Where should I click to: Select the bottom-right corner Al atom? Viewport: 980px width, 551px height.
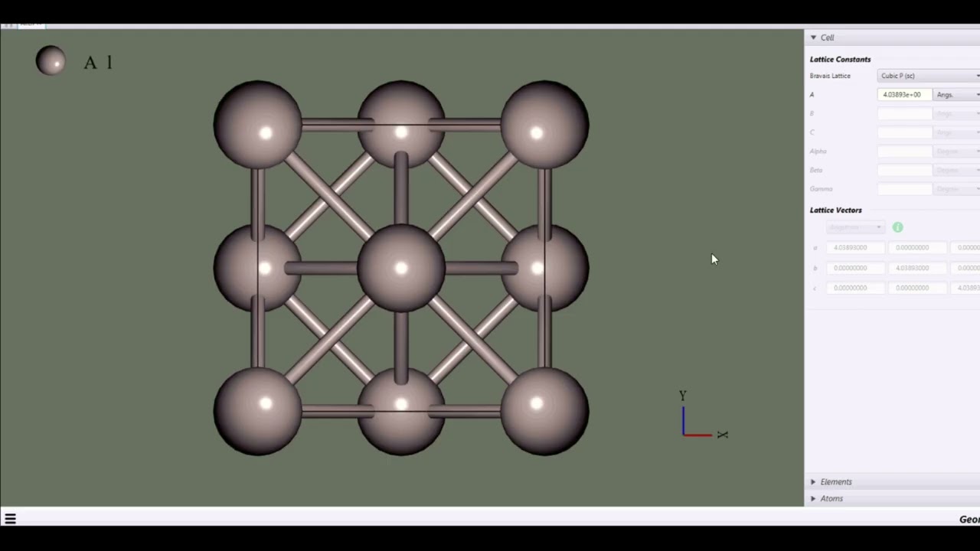pos(544,412)
